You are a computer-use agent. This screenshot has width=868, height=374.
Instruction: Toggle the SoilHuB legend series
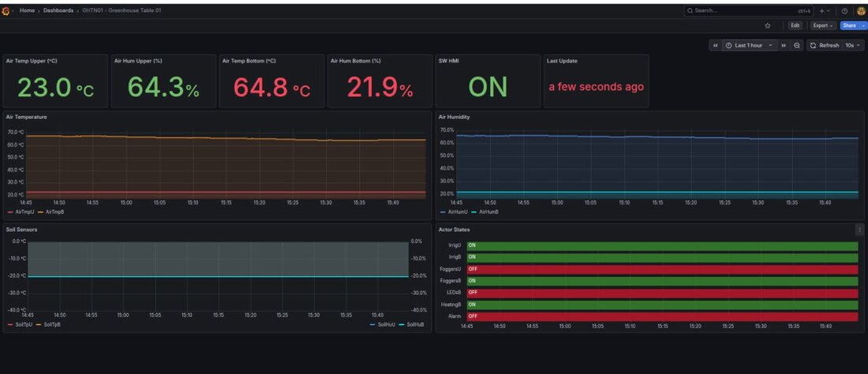tap(411, 325)
